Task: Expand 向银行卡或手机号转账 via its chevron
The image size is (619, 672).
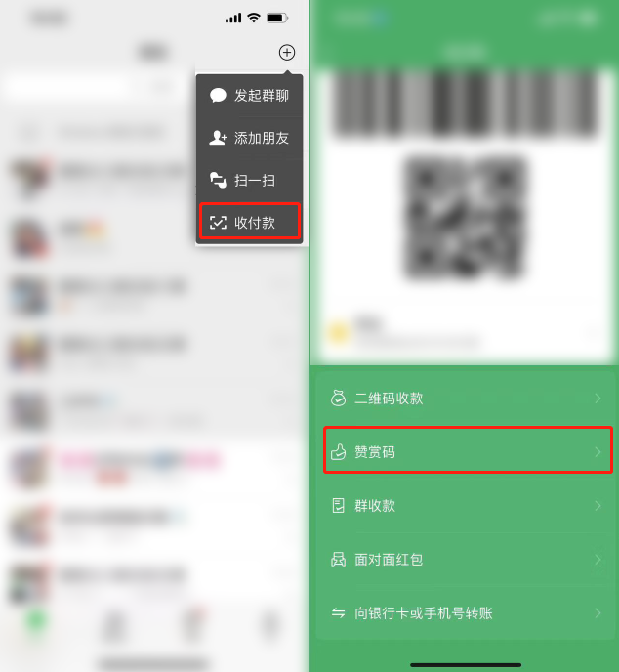Action: pyautogui.click(x=598, y=613)
